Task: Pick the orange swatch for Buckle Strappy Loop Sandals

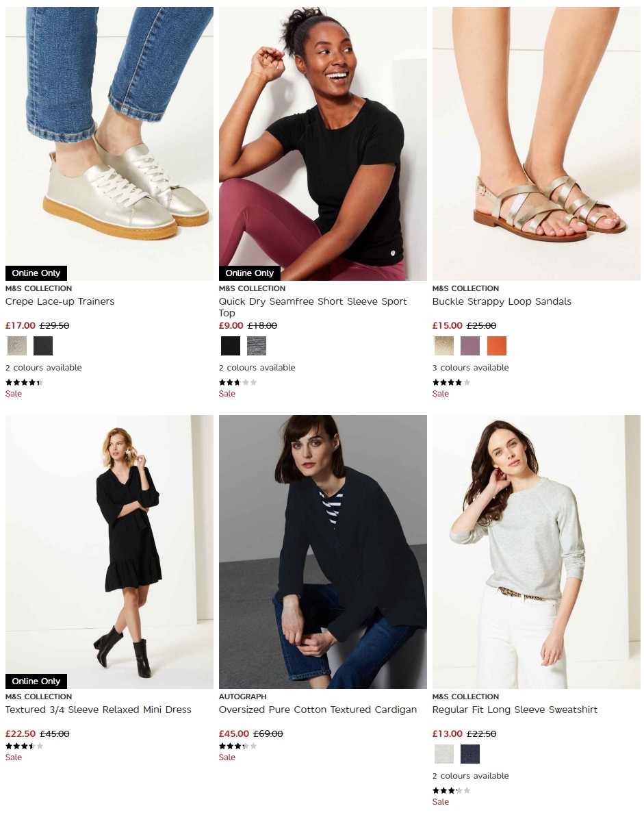Action: (497, 346)
